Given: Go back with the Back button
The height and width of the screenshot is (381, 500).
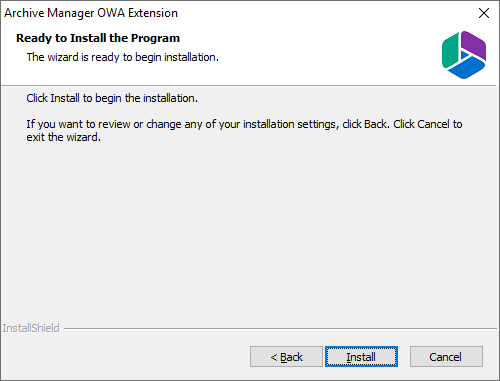Looking at the screenshot, I should [286, 357].
